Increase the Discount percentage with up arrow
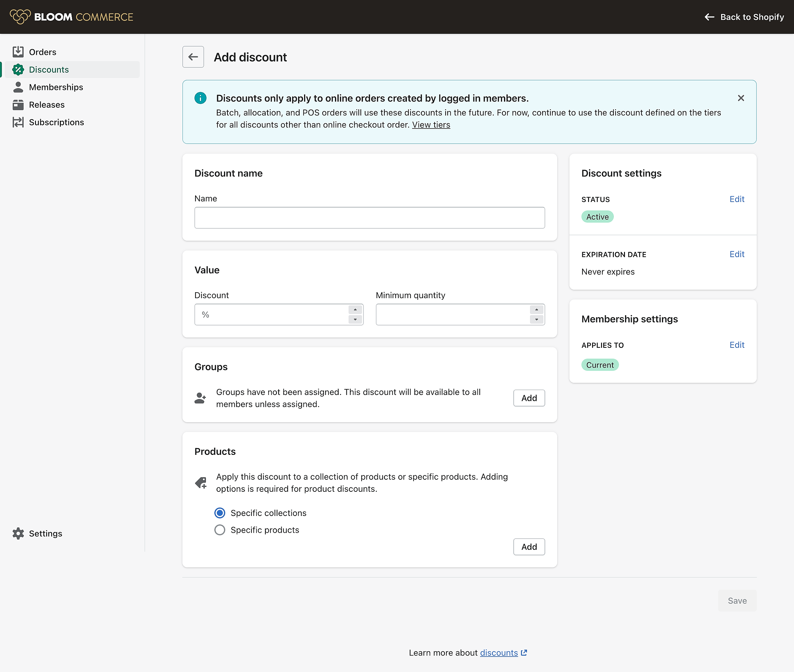The image size is (794, 672). 355,310
